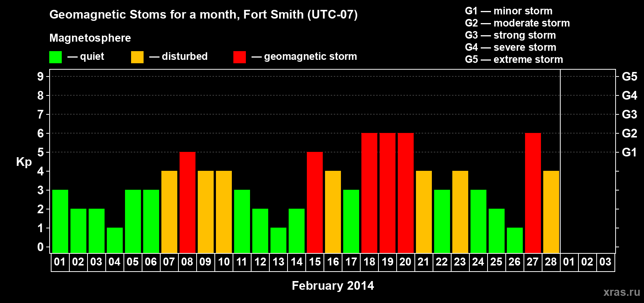Click the orange bar for February 07
The image size is (644, 303).
tap(169, 212)
